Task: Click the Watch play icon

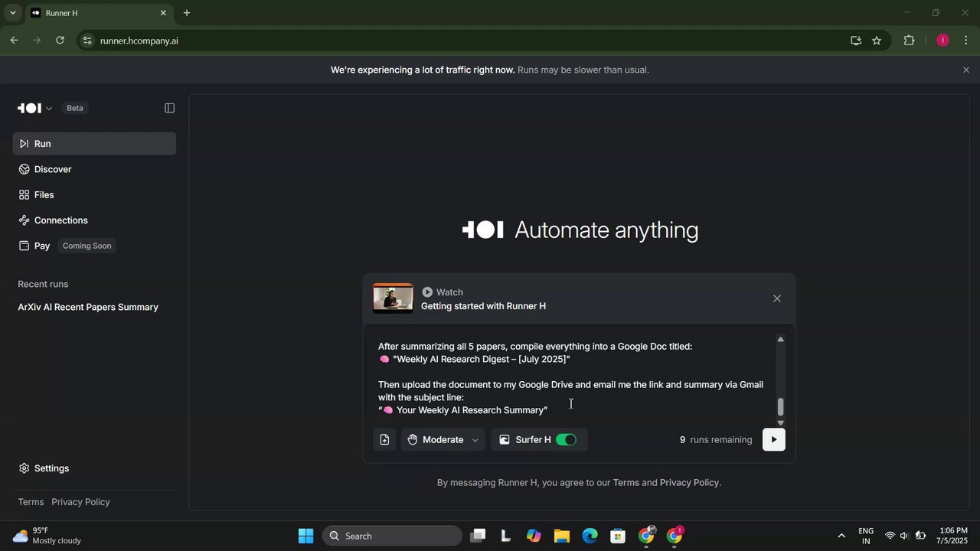Action: tap(427, 292)
